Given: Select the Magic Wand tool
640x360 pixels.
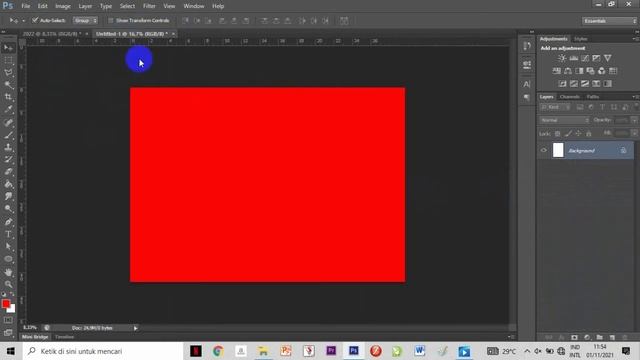Looking at the screenshot, I should (8, 85).
